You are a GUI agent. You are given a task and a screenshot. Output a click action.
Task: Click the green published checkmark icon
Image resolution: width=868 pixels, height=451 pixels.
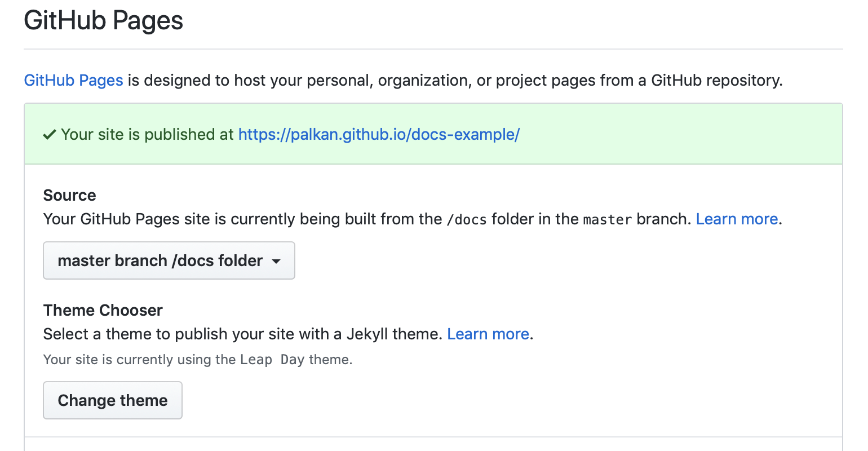click(50, 135)
